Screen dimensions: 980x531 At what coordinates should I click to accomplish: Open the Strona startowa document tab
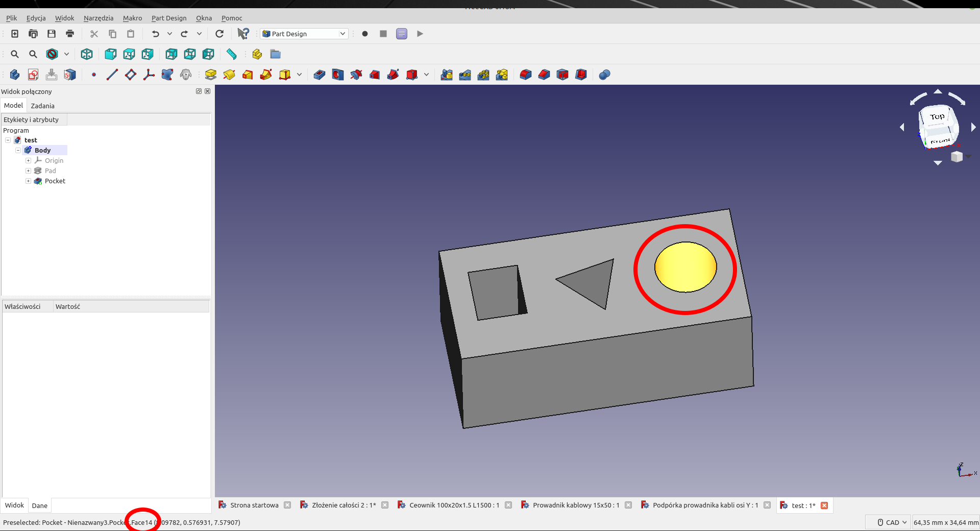(x=254, y=505)
